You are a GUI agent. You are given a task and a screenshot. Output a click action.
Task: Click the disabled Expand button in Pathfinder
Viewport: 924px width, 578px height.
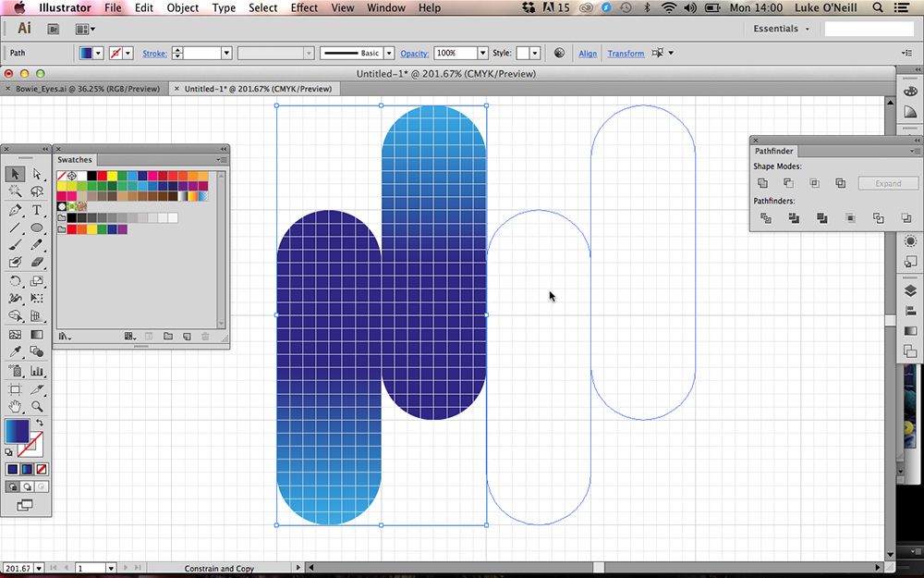point(887,183)
